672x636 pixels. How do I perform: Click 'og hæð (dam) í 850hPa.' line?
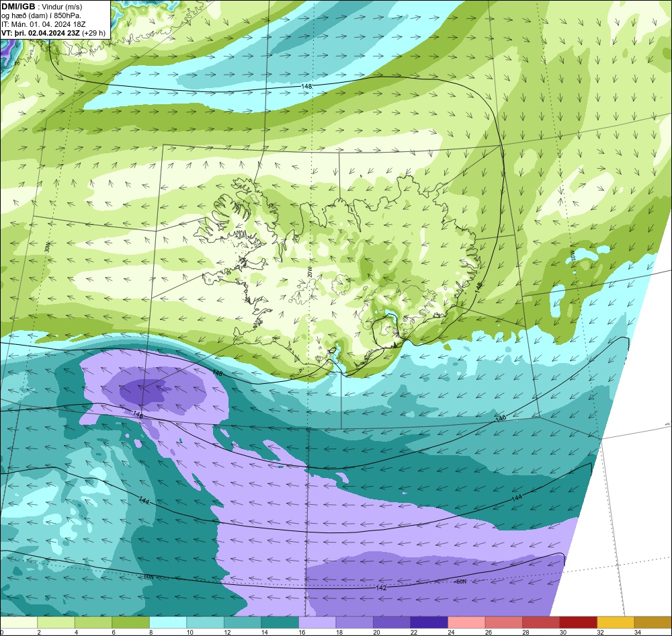coord(41,15)
